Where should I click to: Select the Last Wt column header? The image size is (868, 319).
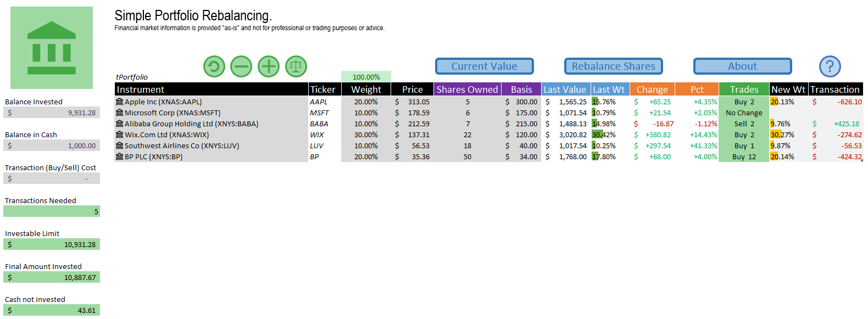609,89
